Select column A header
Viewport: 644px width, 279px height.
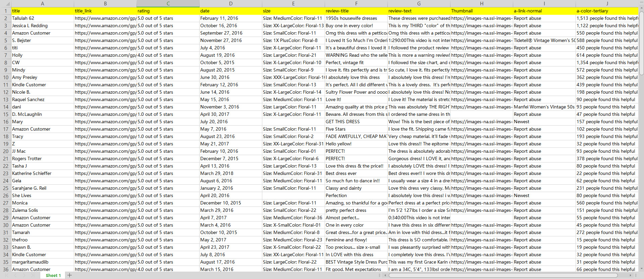[x=43, y=3]
